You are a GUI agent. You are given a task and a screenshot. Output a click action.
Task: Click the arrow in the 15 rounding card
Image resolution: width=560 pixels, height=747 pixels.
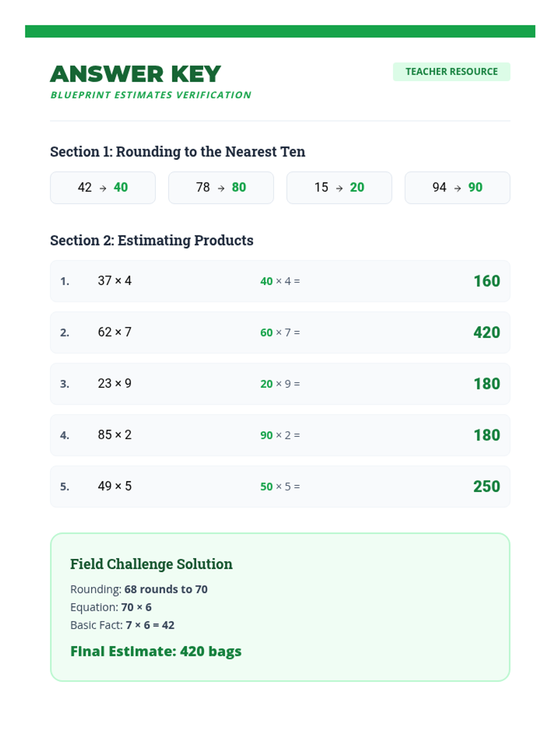[x=339, y=188]
